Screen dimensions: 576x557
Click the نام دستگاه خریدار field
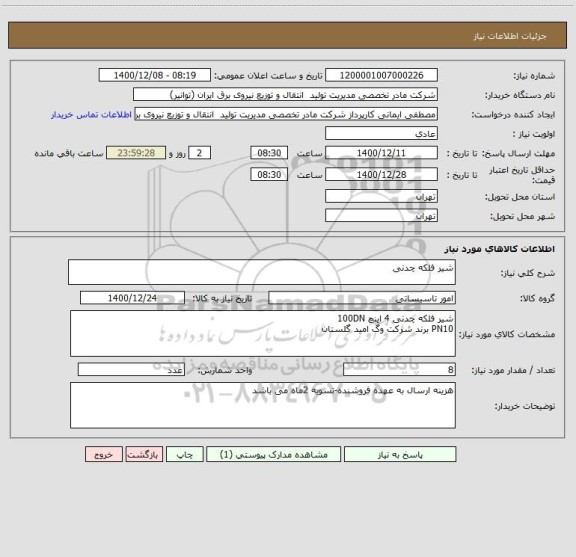[285, 94]
